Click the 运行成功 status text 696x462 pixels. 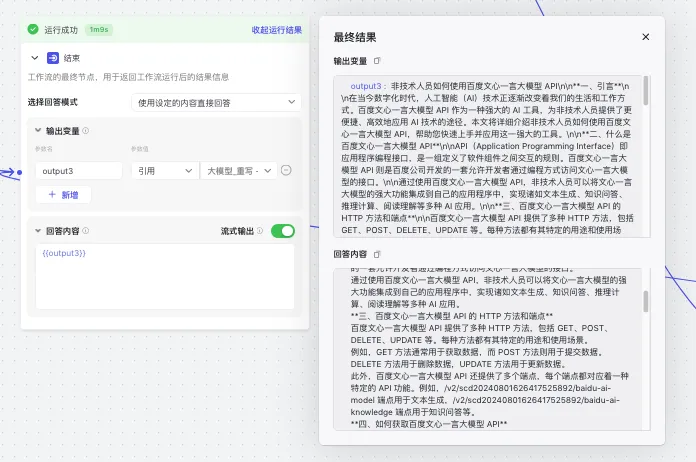[x=61, y=30]
